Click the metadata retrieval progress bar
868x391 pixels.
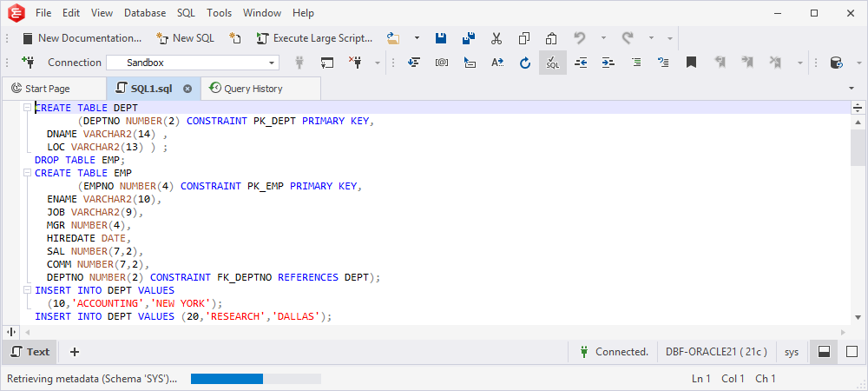(256, 379)
